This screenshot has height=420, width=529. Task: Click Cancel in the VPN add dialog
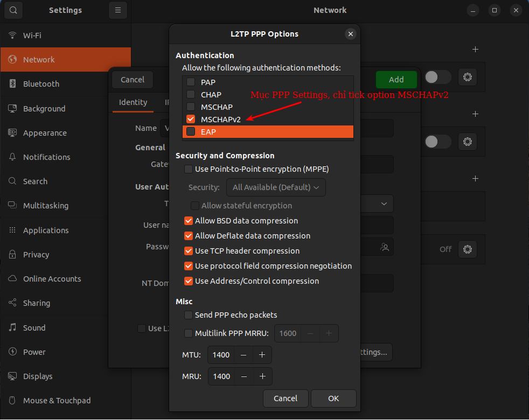coord(133,80)
